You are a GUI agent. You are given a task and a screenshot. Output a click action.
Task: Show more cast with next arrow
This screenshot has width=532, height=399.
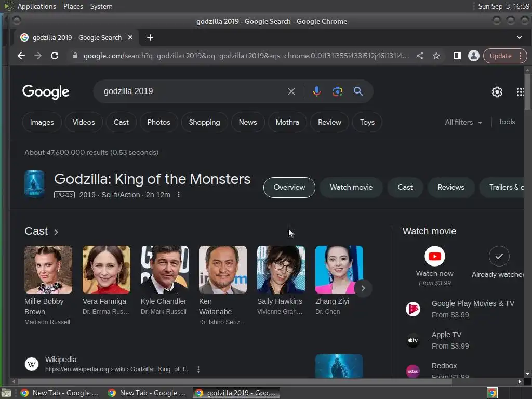pyautogui.click(x=363, y=288)
